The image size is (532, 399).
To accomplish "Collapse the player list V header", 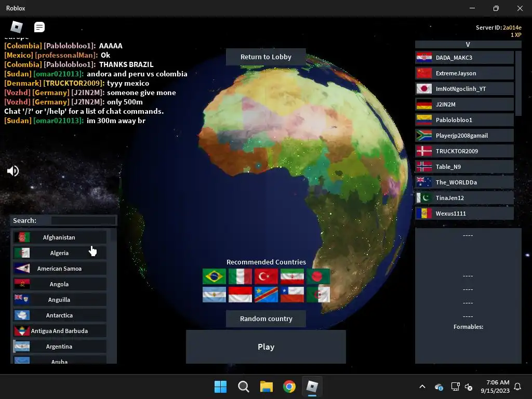I will click(x=468, y=45).
